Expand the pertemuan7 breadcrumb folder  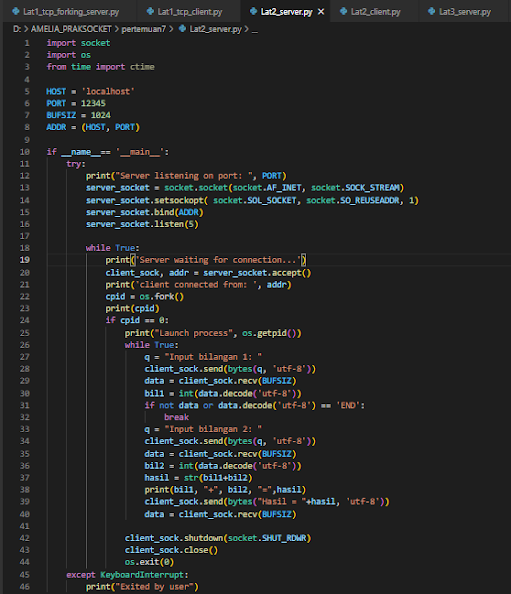144,29
